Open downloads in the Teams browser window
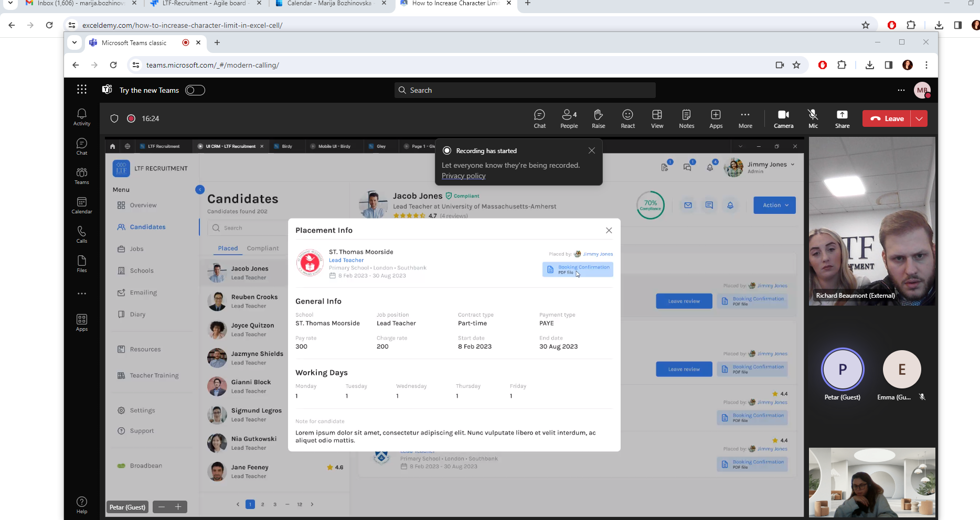This screenshot has width=980, height=520. click(869, 65)
